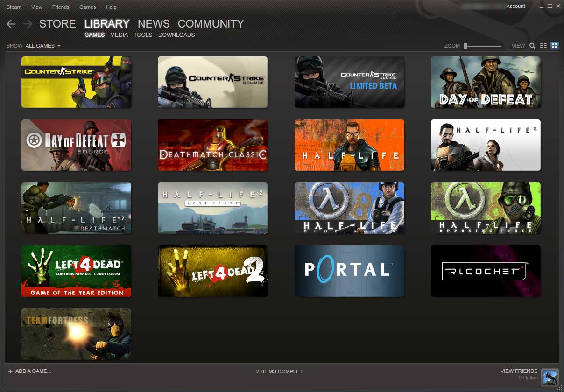Select the DOWNLOADS sub-tab

tap(176, 35)
